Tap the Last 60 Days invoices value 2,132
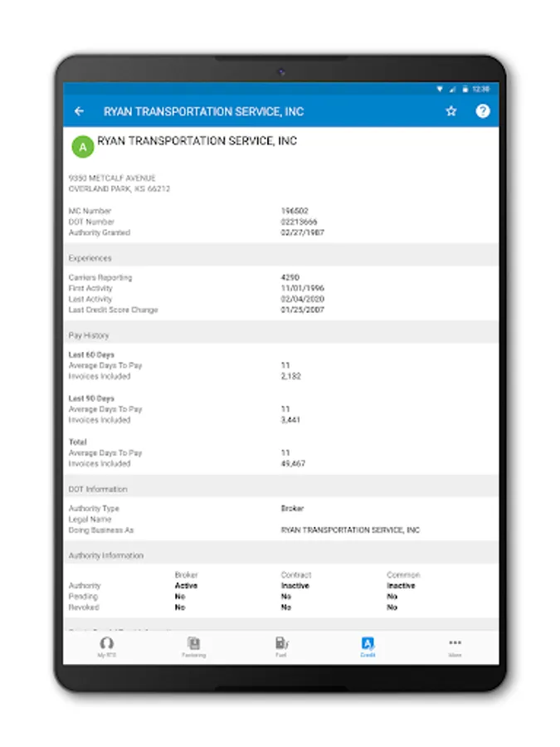This screenshot has width=560, height=747. click(x=291, y=376)
